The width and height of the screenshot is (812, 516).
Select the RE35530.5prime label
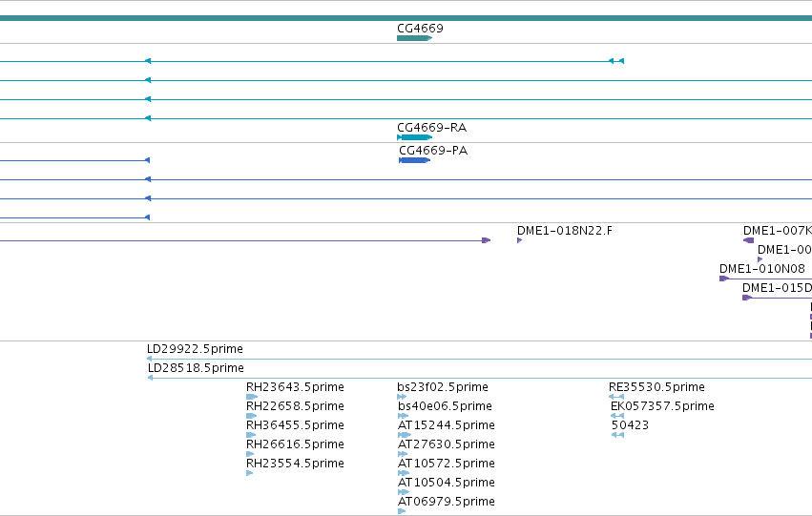(x=656, y=387)
